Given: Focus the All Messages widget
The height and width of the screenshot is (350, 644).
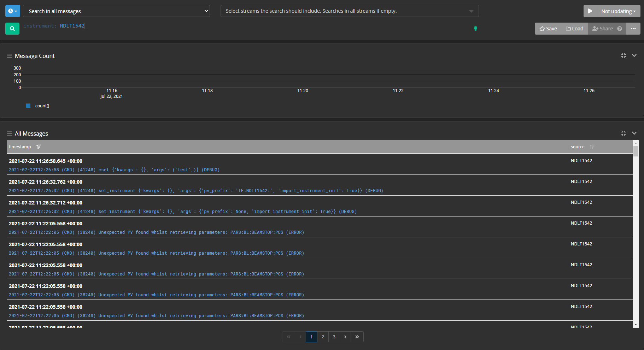Looking at the screenshot, I should coord(623,133).
